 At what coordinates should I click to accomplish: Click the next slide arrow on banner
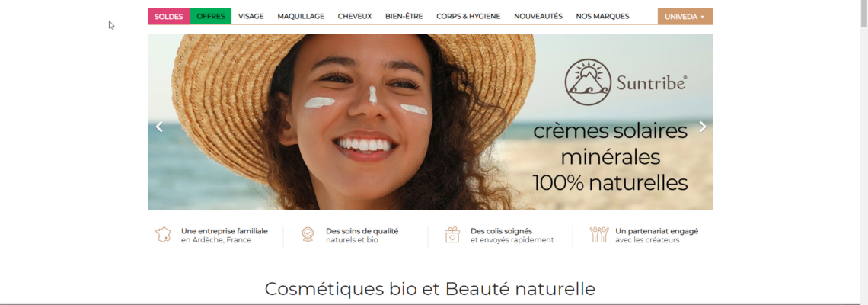(703, 127)
